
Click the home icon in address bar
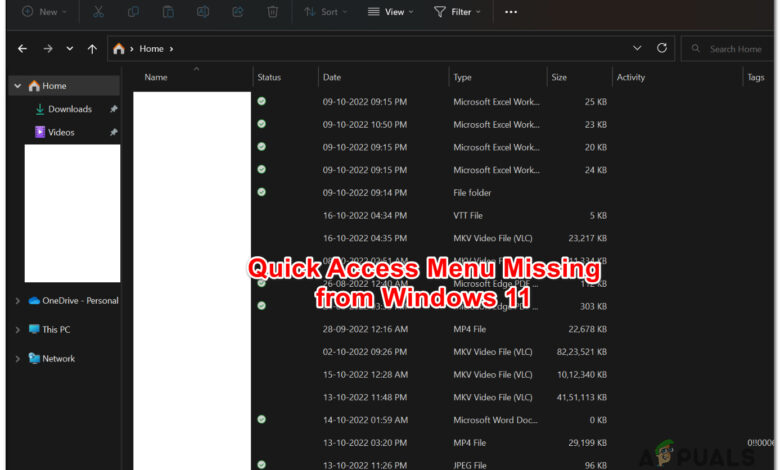tap(118, 49)
